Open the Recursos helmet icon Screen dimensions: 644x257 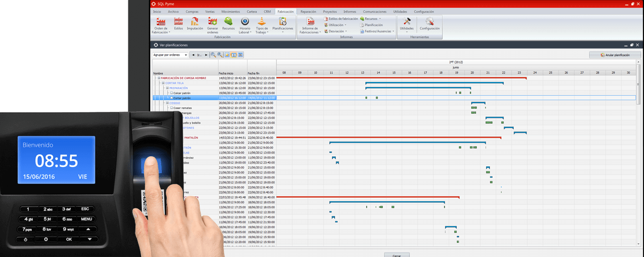click(228, 22)
